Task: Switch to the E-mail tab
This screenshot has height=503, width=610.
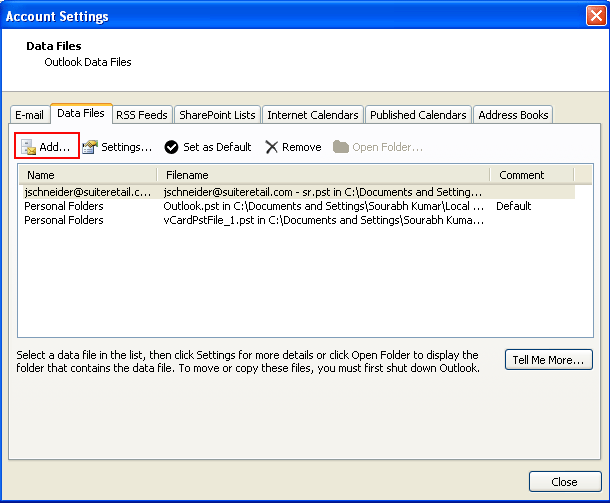Action: point(30,115)
